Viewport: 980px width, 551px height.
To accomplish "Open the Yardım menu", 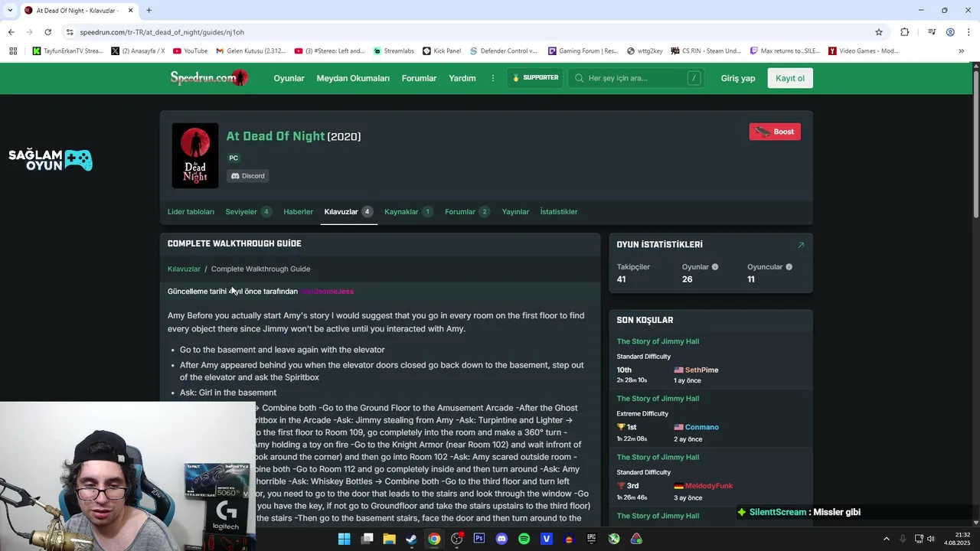I will (462, 78).
